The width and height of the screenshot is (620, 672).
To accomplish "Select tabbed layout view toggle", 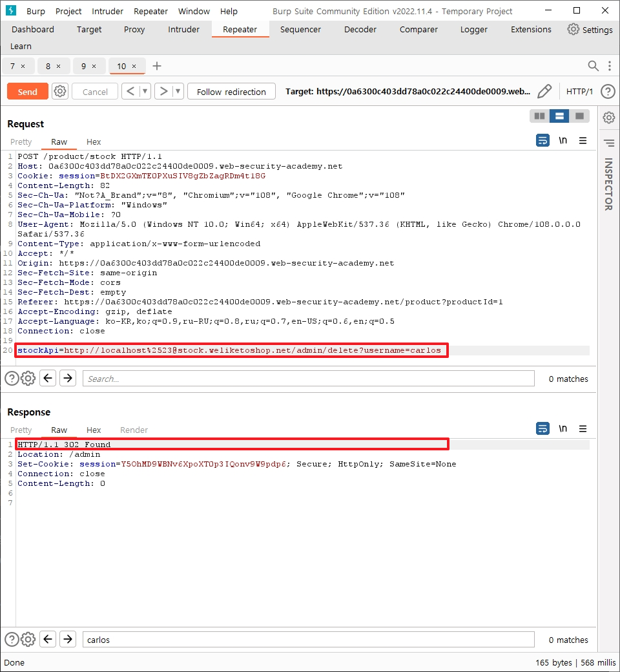I will point(579,116).
